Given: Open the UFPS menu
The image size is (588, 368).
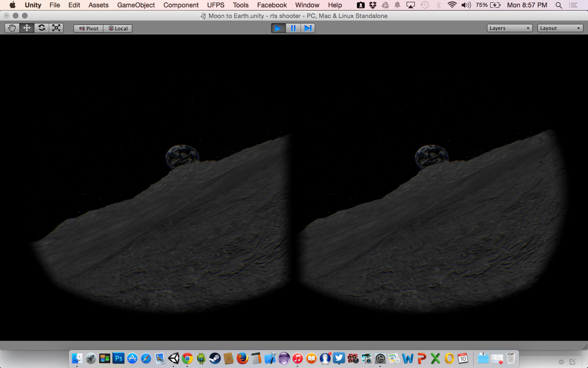Looking at the screenshot, I should click(x=216, y=5).
